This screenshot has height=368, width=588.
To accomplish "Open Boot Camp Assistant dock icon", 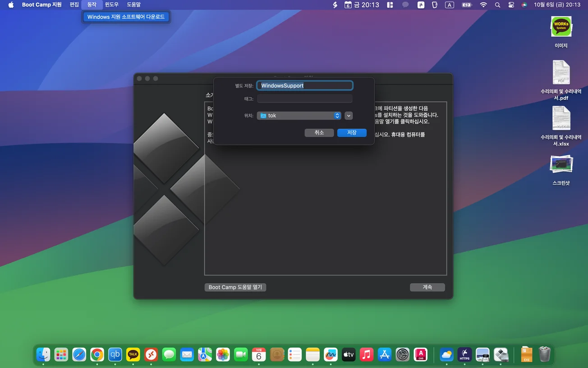I will click(x=501, y=354).
